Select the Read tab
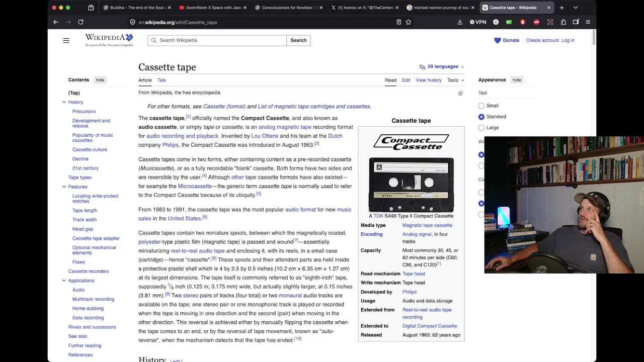The height and width of the screenshot is (362, 644). (390, 80)
